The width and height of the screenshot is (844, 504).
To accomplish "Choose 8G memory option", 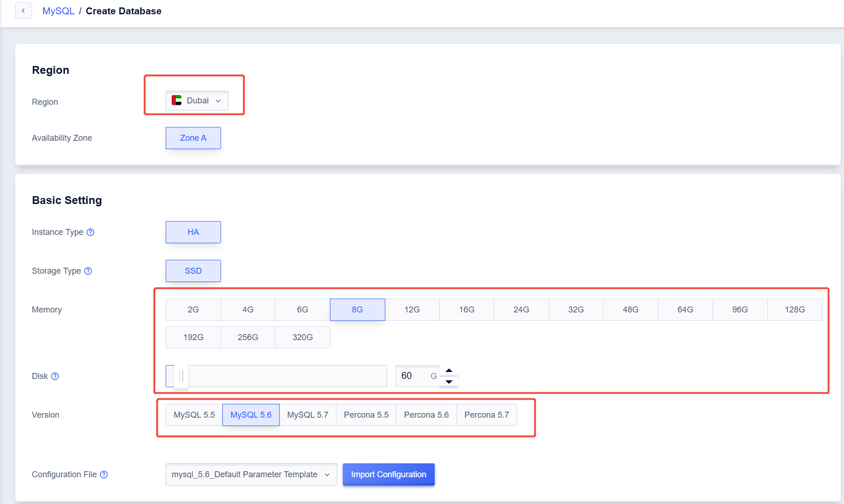I will click(x=358, y=310).
